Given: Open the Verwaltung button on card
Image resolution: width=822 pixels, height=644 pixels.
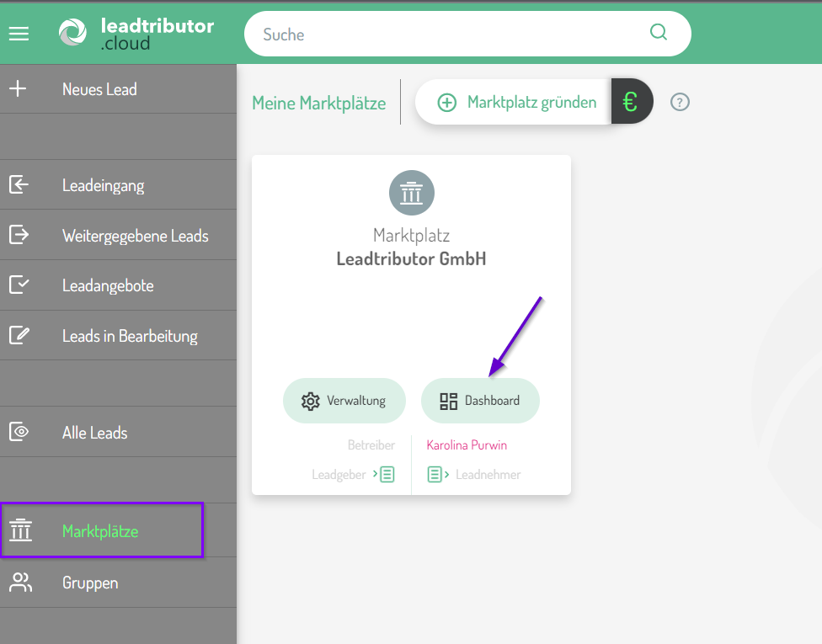Looking at the screenshot, I should (x=344, y=401).
